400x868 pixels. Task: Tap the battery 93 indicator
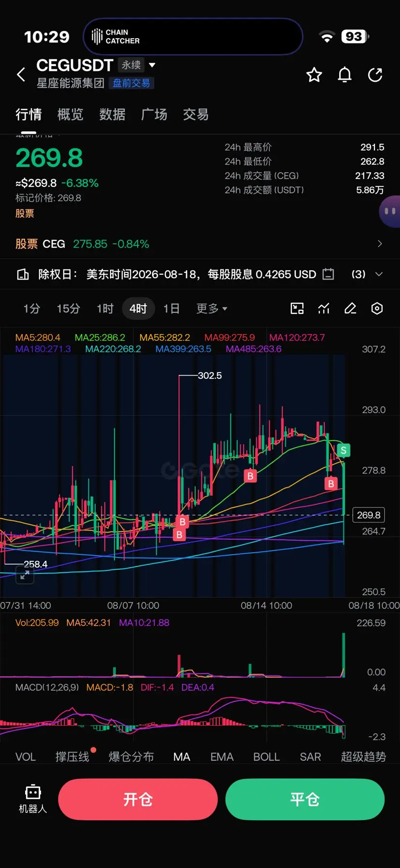355,37
